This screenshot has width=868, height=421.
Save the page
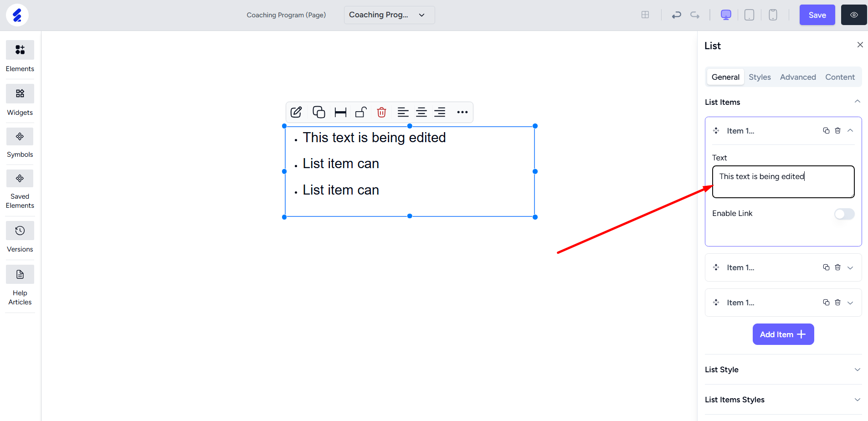pos(817,15)
